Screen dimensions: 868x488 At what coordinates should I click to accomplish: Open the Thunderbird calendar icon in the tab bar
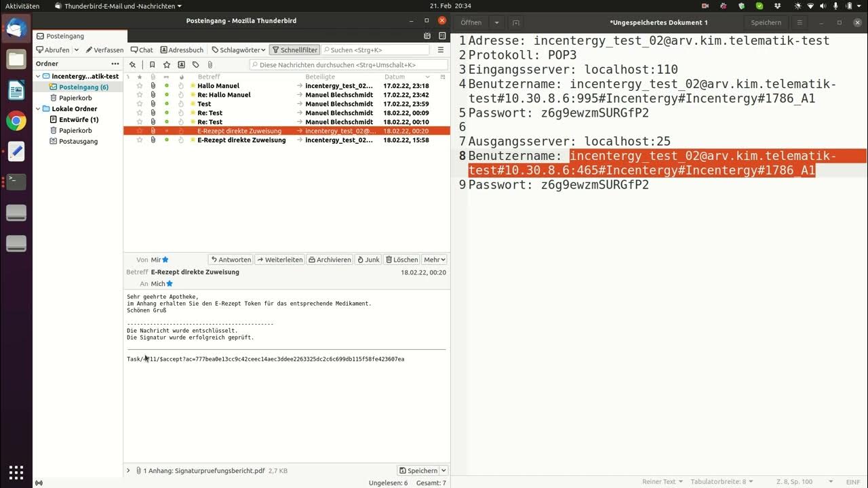(427, 36)
